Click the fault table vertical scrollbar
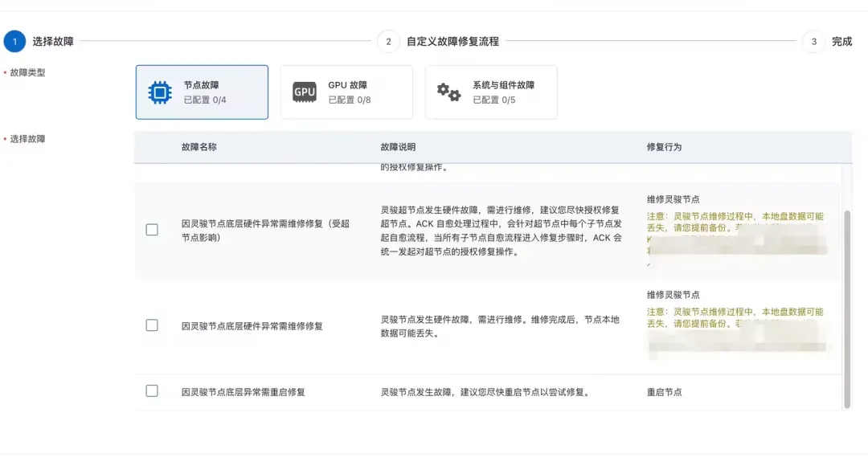This screenshot has height=466, width=868. pos(847,309)
